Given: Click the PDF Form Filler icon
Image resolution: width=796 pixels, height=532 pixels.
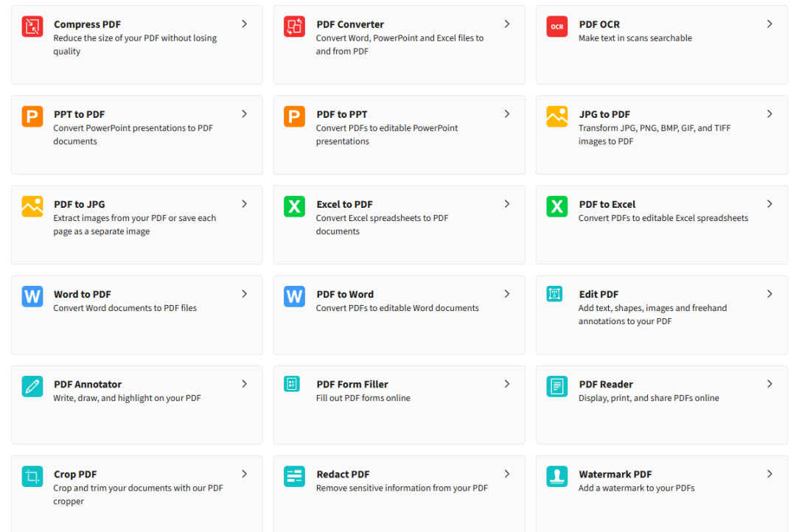Looking at the screenshot, I should (x=292, y=384).
